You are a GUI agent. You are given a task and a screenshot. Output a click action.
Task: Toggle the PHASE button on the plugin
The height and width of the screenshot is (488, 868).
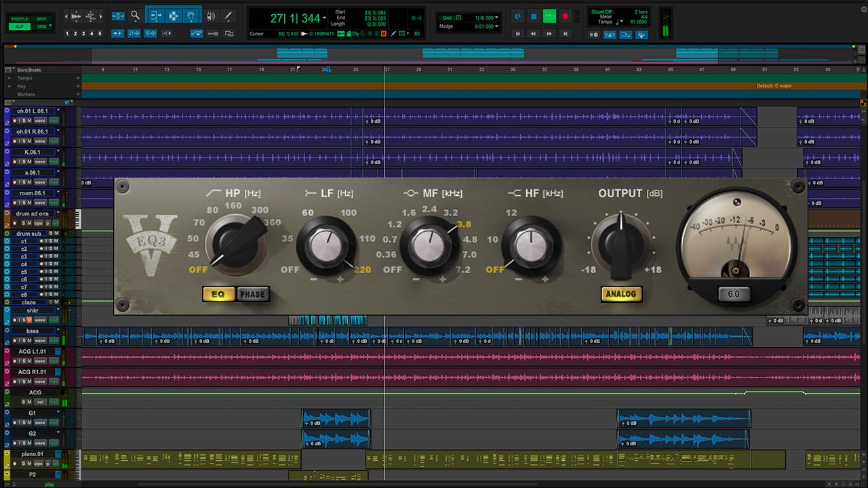coord(252,294)
